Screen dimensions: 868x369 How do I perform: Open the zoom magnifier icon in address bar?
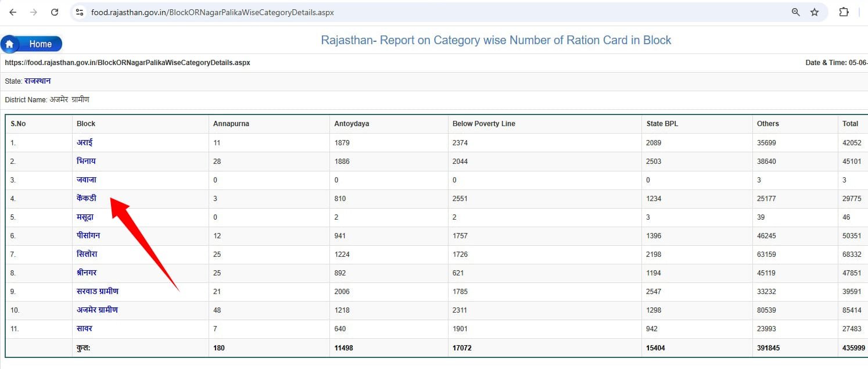[x=795, y=12]
